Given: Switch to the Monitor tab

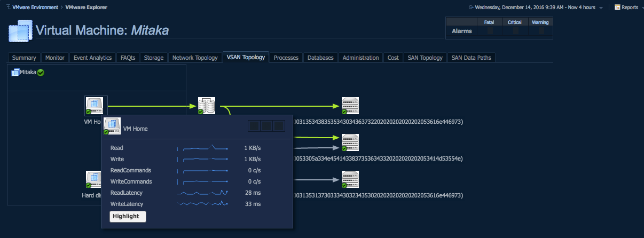Looking at the screenshot, I should tap(55, 58).
